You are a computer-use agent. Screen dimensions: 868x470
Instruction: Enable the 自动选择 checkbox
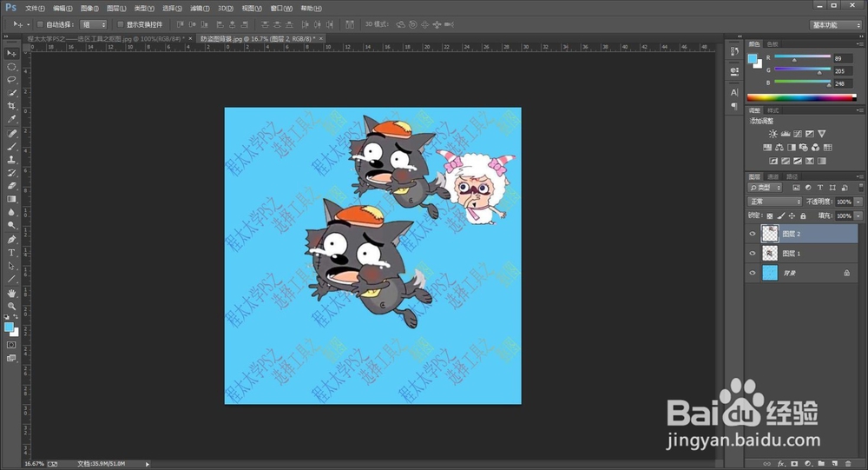click(x=40, y=24)
